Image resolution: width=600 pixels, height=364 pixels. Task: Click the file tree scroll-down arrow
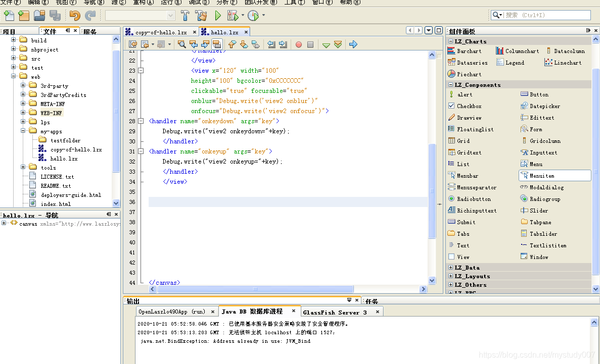point(116,203)
